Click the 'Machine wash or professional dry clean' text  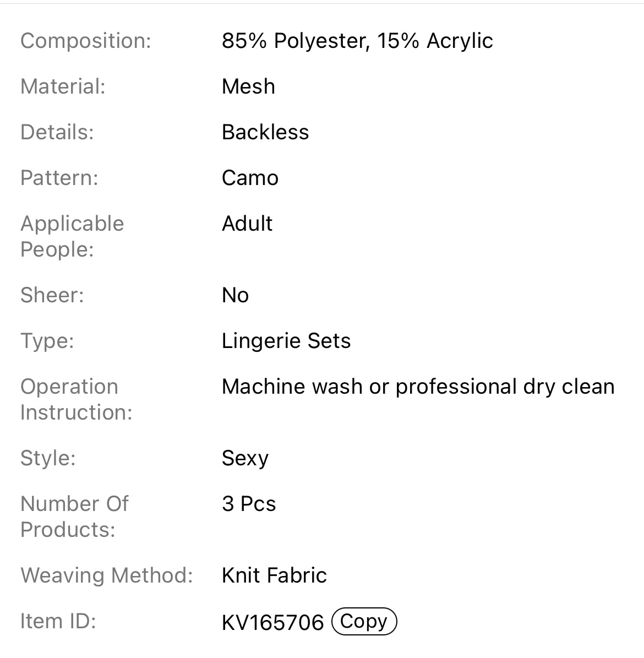click(418, 387)
